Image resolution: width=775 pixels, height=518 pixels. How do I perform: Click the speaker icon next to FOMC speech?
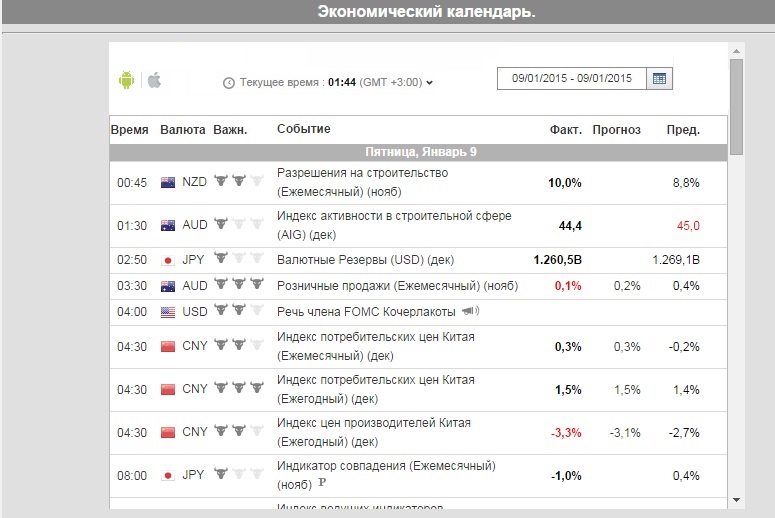[470, 311]
